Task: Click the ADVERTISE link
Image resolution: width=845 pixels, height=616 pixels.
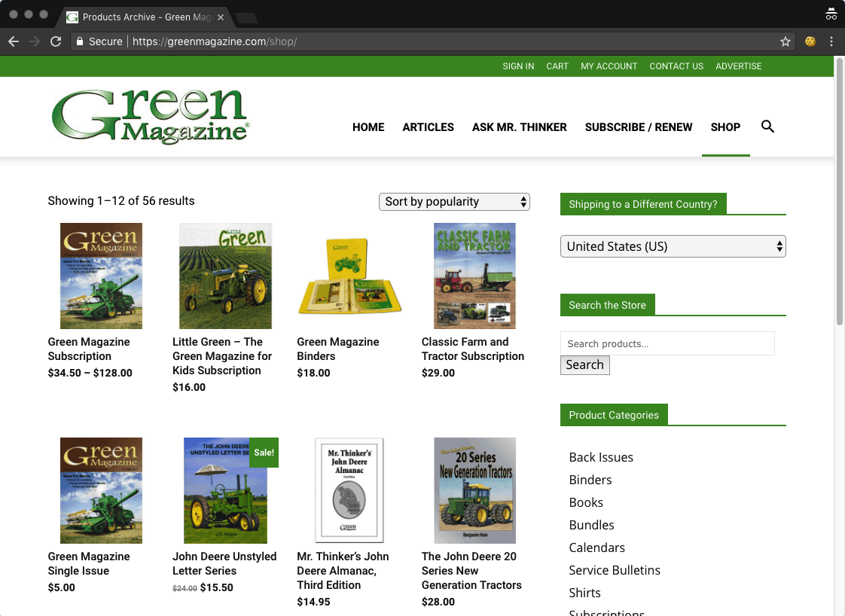Action: click(738, 66)
